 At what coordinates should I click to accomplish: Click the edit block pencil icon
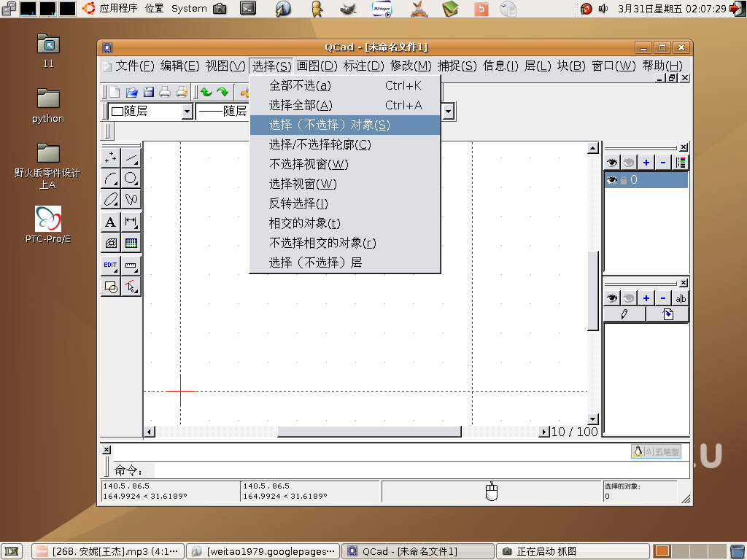pos(624,314)
